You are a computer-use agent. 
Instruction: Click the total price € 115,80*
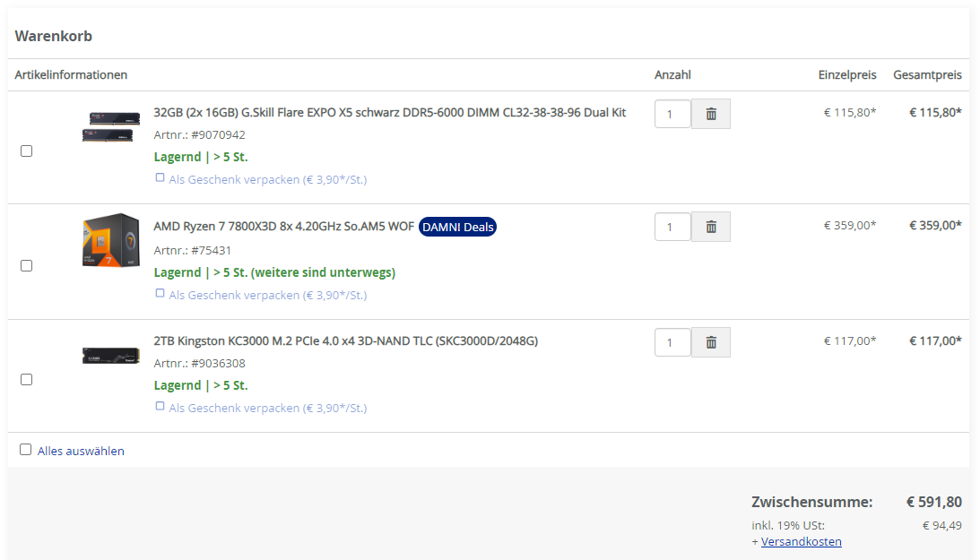pyautogui.click(x=935, y=112)
